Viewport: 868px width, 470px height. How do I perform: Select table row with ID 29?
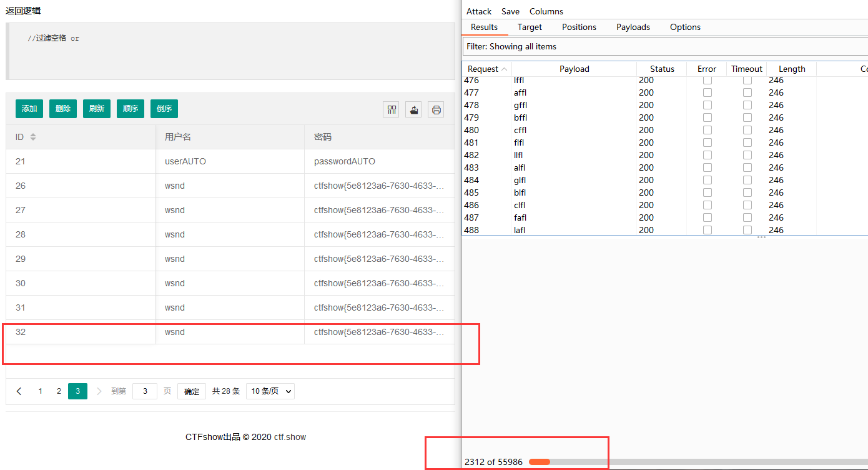(230, 259)
